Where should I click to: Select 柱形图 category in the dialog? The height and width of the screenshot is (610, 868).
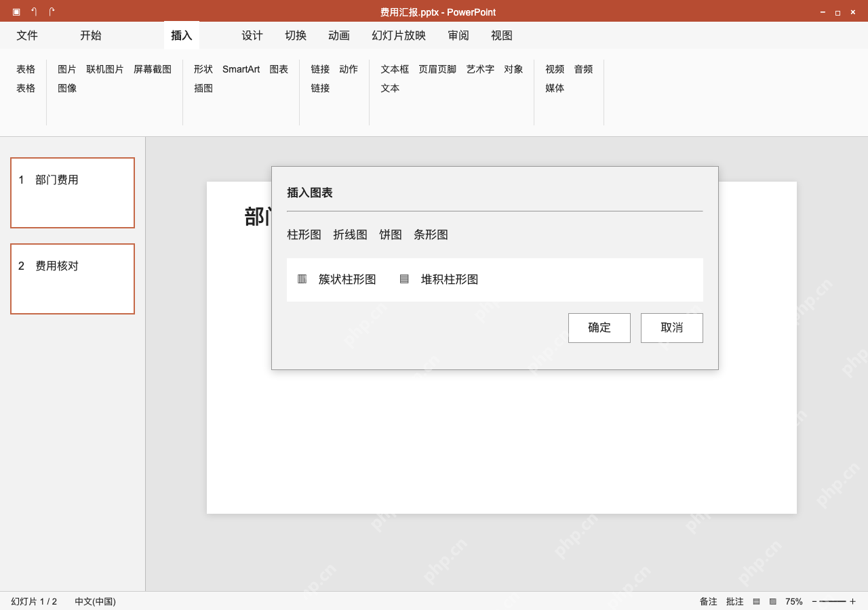click(x=304, y=235)
